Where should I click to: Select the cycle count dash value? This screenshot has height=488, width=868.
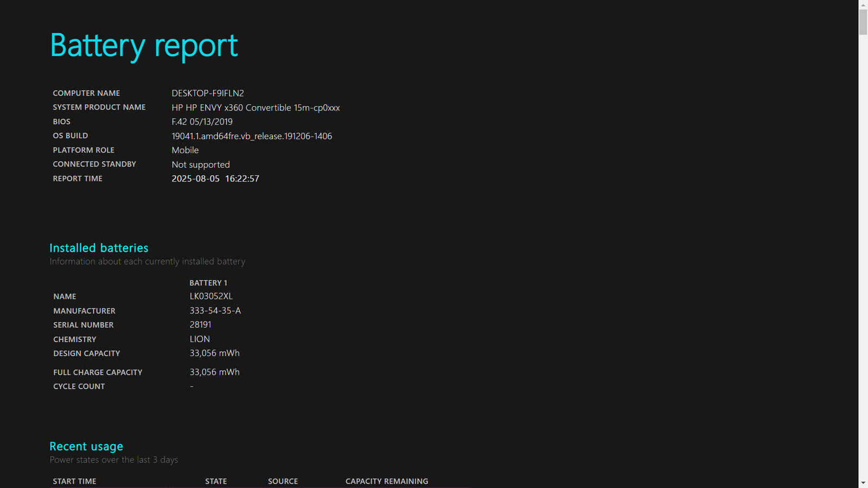[192, 387]
